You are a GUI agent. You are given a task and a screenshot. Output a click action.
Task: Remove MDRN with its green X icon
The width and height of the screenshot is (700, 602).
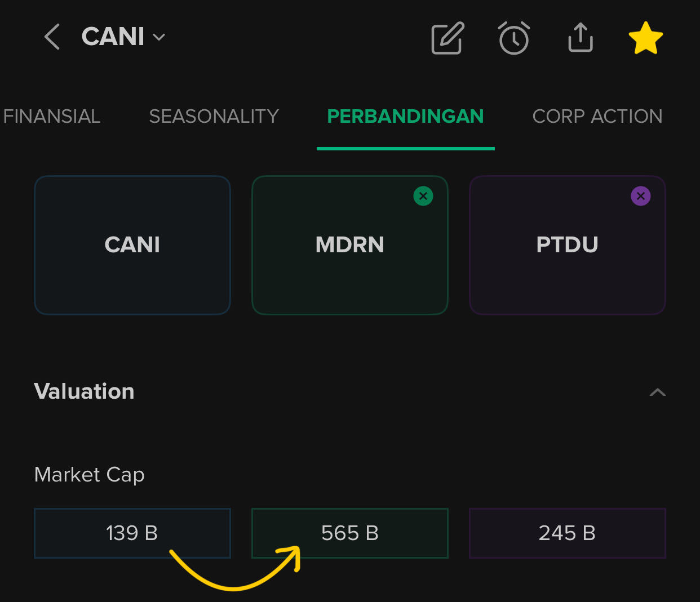(423, 196)
